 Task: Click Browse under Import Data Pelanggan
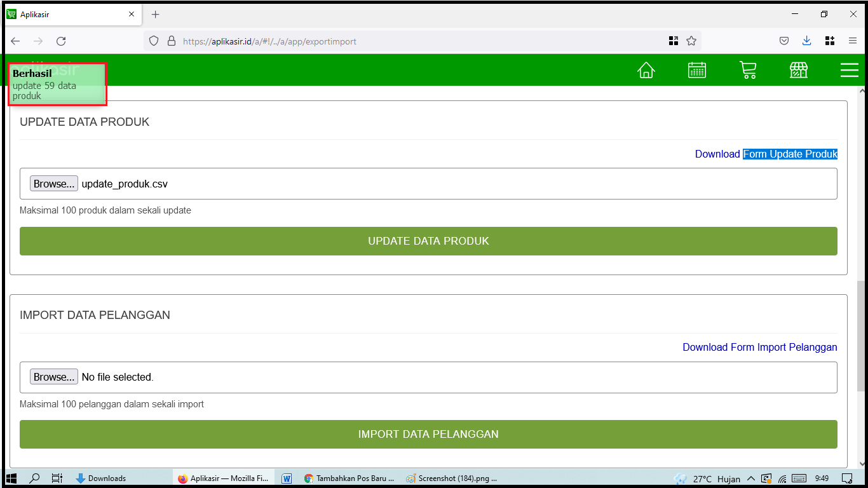(x=53, y=376)
